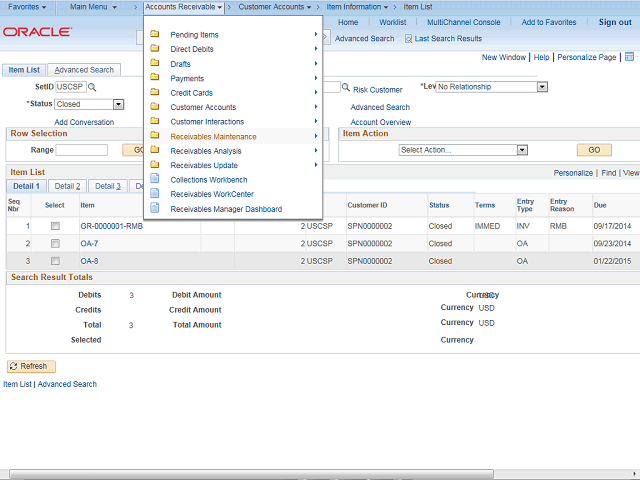640x480 pixels.
Task: Open the Pending Items folder icon
Action: tap(155, 35)
